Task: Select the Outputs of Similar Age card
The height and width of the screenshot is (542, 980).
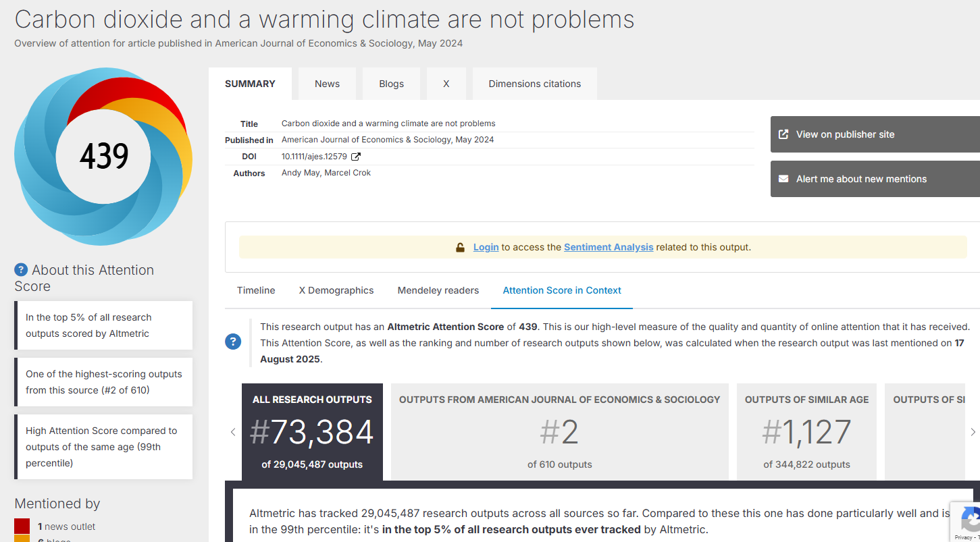Action: 806,432
